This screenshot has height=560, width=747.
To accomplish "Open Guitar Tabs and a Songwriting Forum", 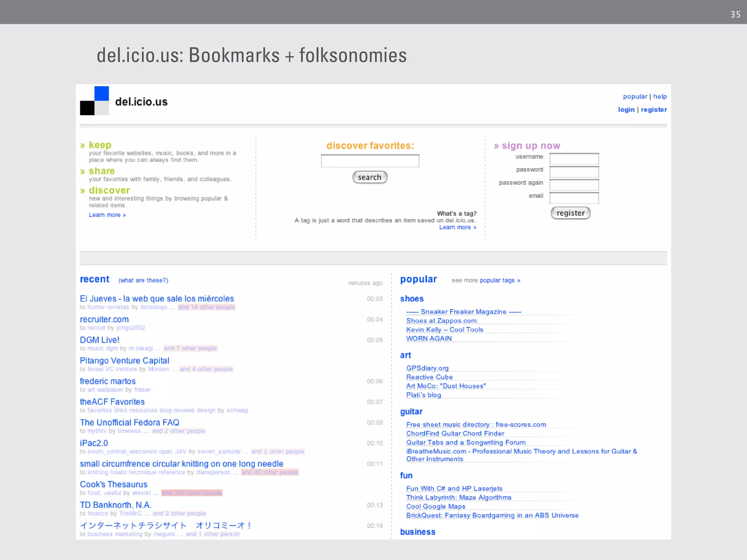I will tap(466, 443).
